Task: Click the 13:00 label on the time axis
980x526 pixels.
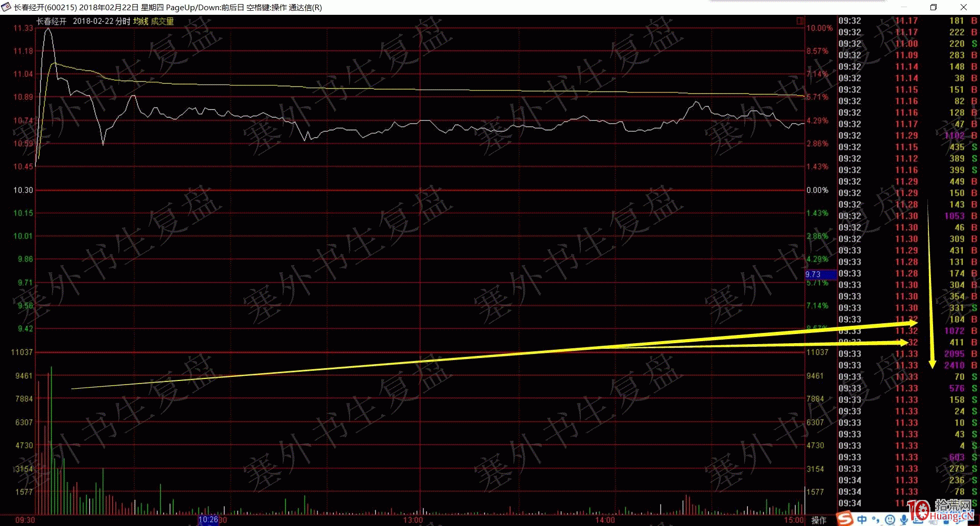Action: click(413, 520)
